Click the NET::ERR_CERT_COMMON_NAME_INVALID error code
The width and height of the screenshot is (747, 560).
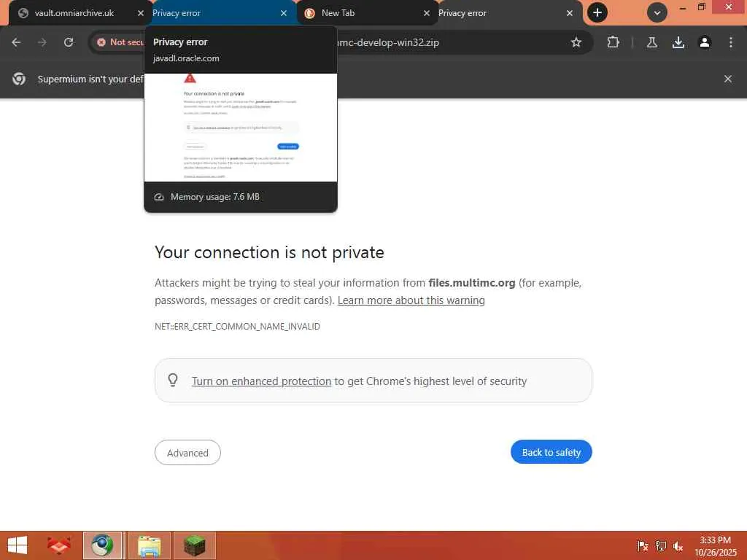[237, 327]
